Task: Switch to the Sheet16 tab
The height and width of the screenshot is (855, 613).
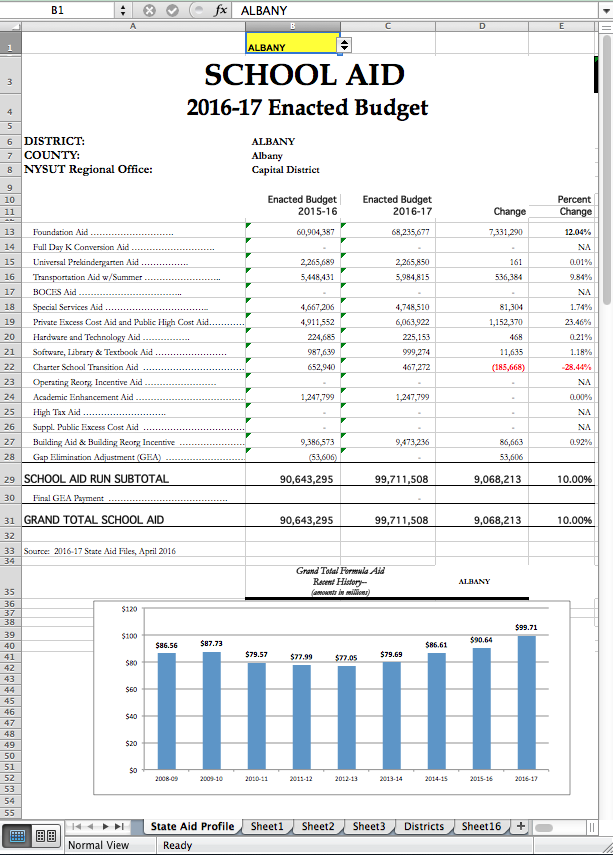Action: [481, 826]
